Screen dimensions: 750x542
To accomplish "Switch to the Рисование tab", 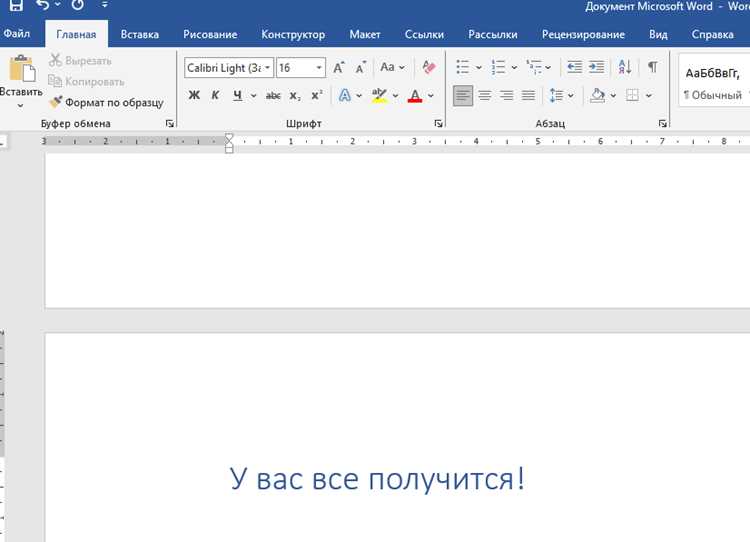I will click(210, 34).
